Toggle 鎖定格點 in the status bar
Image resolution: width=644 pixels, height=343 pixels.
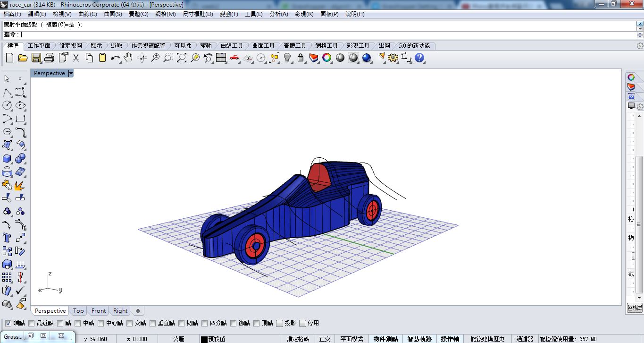[298, 339]
